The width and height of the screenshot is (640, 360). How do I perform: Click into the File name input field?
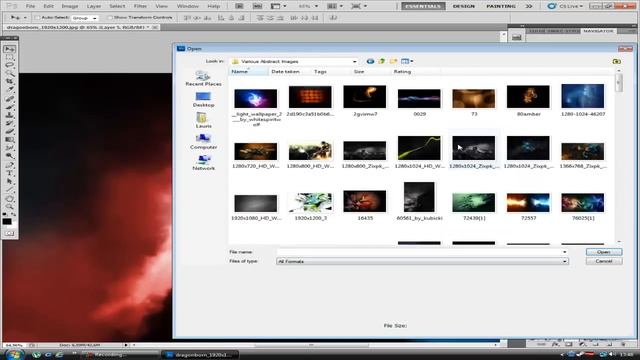point(419,252)
